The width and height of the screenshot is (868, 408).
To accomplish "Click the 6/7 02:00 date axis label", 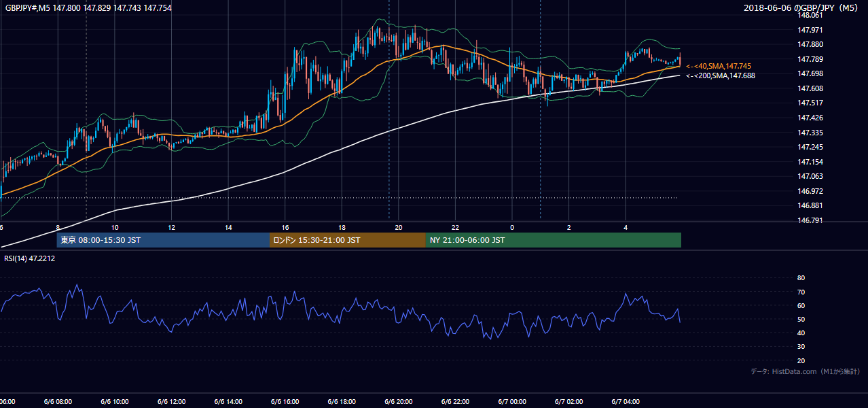I will pyautogui.click(x=568, y=402).
